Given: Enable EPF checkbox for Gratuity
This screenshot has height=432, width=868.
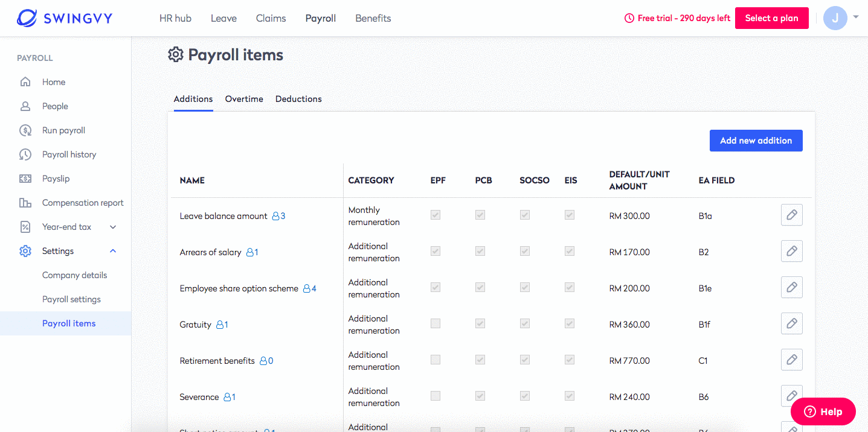Looking at the screenshot, I should pos(436,323).
